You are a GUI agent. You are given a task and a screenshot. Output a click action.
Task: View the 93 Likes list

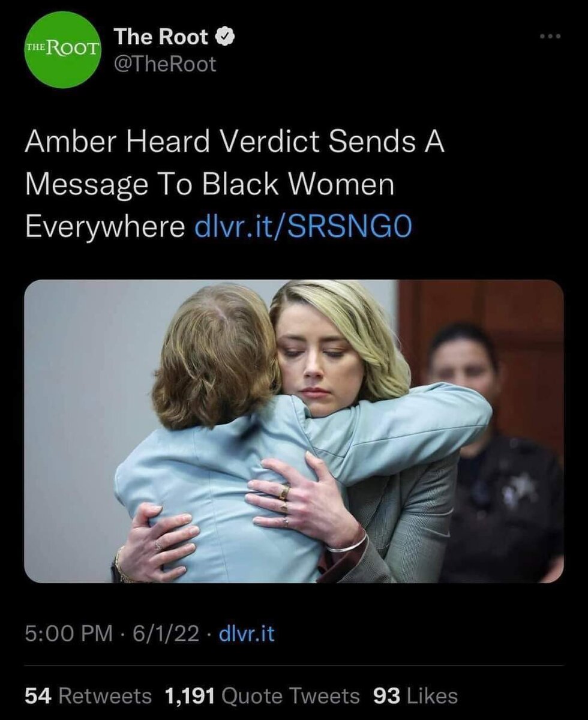415,696
